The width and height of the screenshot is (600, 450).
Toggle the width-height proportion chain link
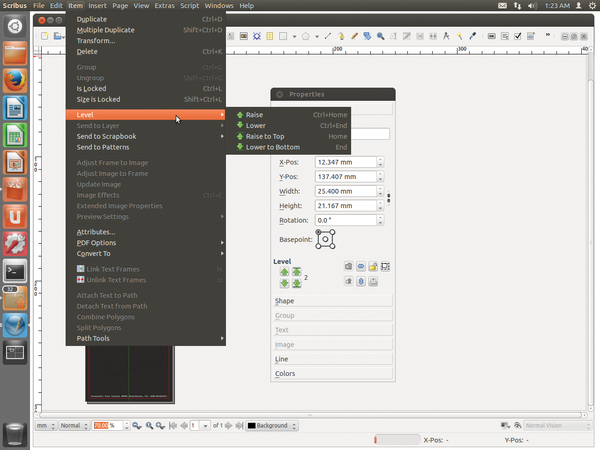[388, 198]
